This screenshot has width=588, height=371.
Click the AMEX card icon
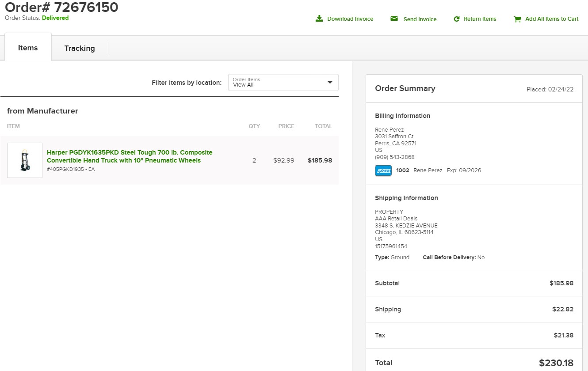(383, 170)
